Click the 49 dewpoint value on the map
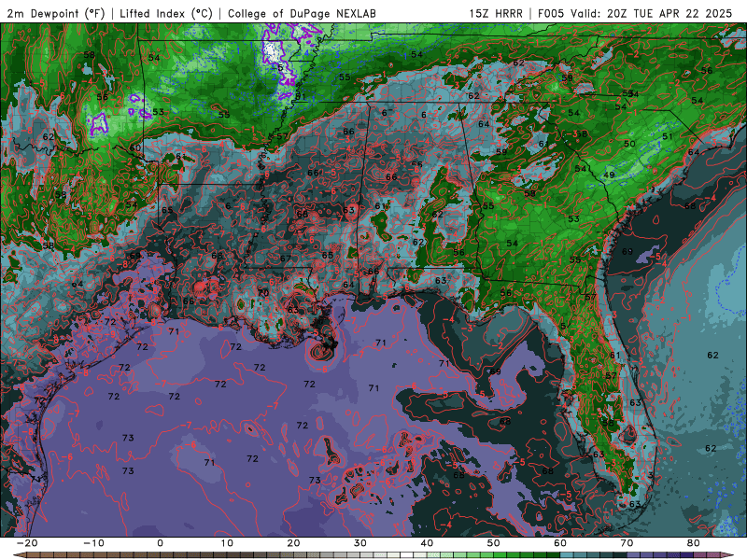 click(609, 175)
